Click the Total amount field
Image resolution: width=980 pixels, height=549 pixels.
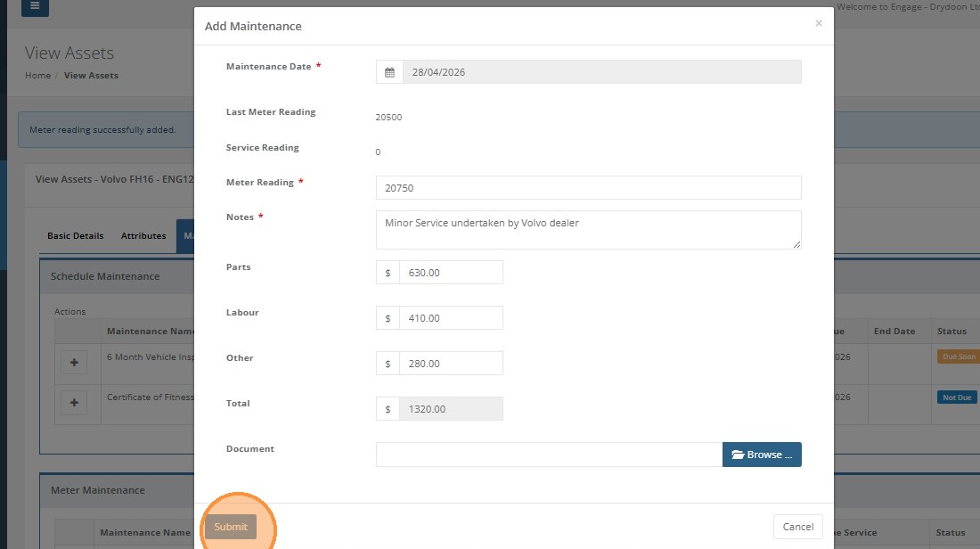pyautogui.click(x=451, y=409)
